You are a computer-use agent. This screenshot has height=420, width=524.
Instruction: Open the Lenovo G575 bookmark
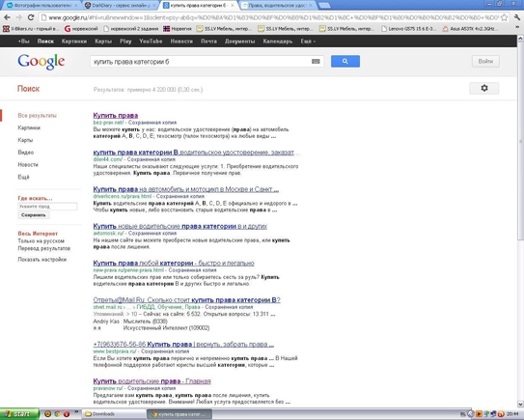pos(409,29)
